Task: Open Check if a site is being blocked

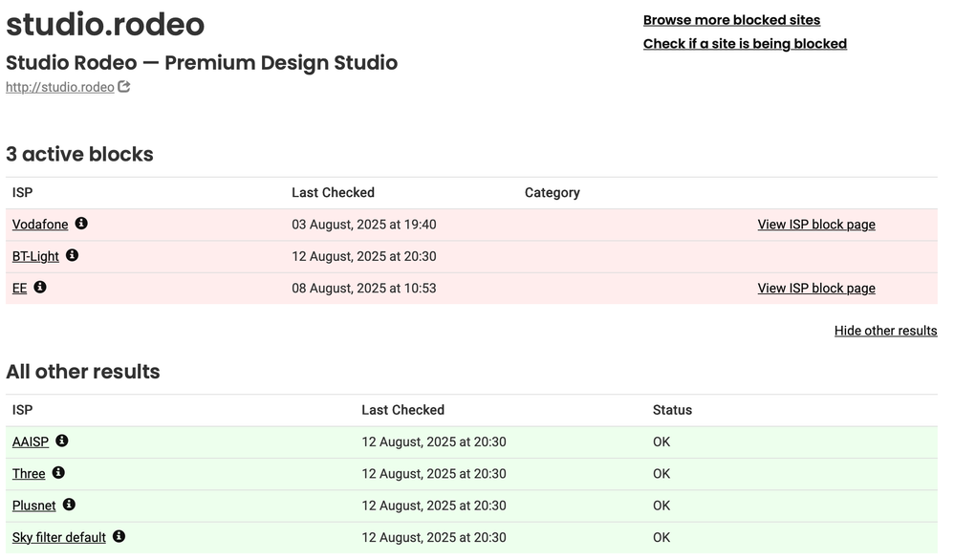Action: 745,44
